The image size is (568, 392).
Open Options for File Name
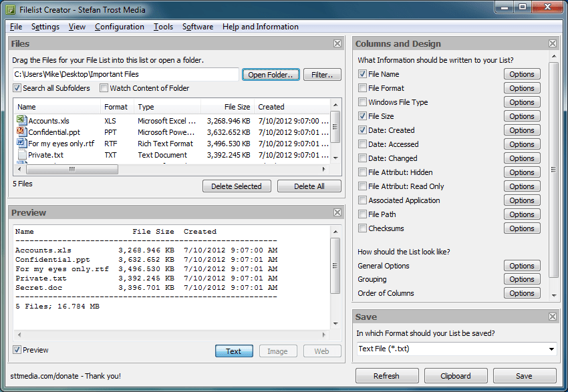(x=522, y=74)
